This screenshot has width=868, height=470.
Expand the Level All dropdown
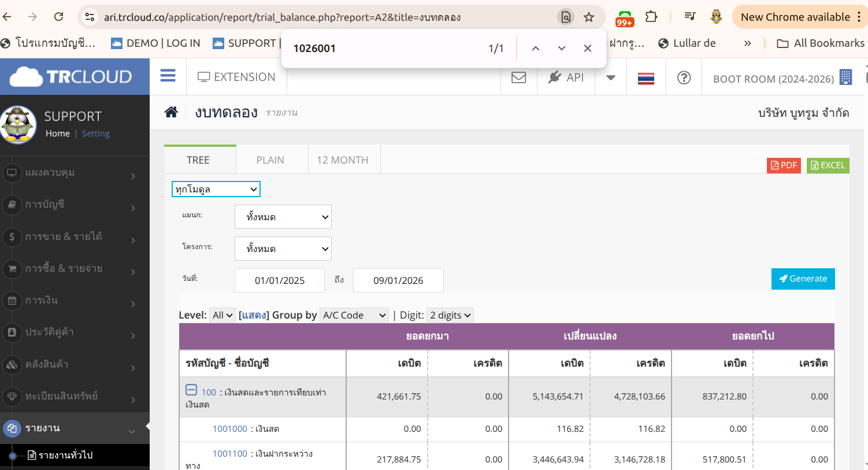coord(222,315)
